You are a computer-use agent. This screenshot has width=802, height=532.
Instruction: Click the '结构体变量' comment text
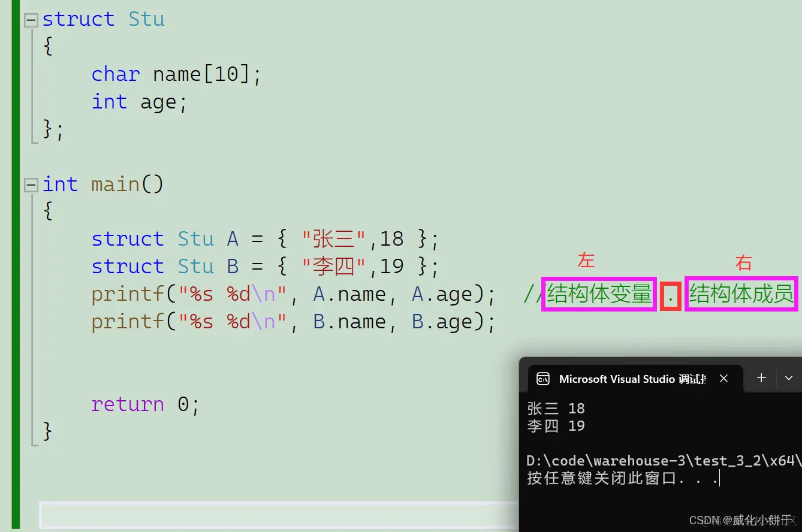pyautogui.click(x=599, y=294)
